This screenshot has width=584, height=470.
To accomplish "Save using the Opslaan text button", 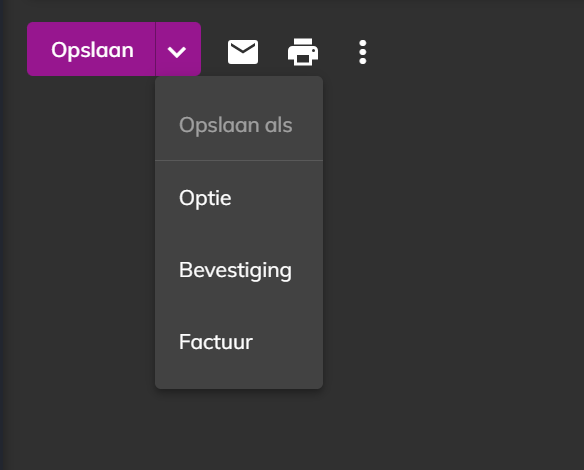I will tap(91, 49).
